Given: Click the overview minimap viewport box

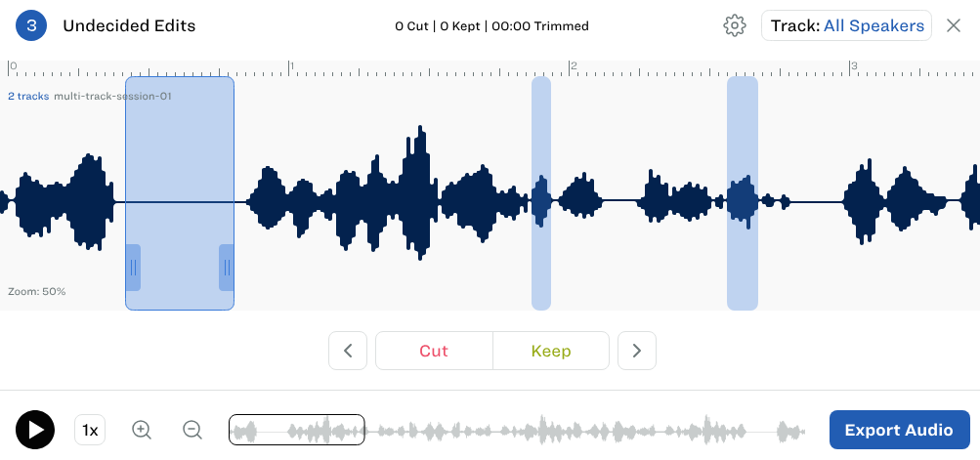Looking at the screenshot, I should point(297,430).
